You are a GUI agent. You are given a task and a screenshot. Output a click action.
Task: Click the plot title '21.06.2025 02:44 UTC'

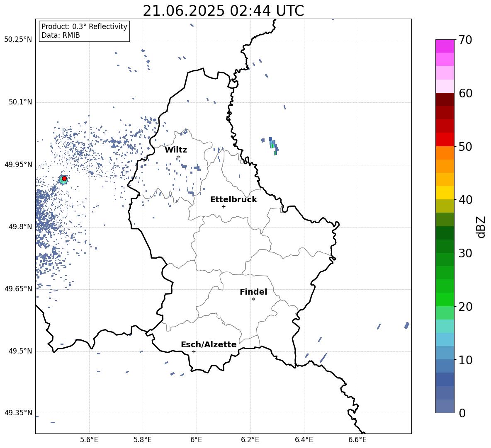223,11
